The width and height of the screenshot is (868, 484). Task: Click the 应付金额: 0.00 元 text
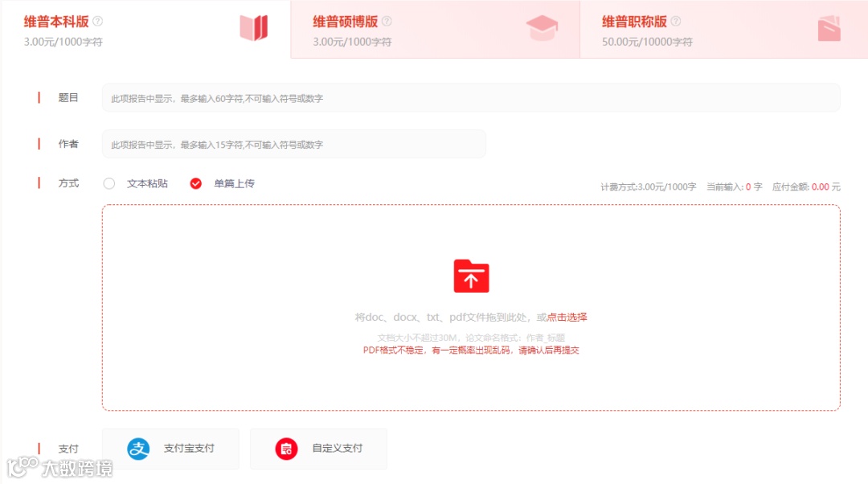(x=806, y=187)
